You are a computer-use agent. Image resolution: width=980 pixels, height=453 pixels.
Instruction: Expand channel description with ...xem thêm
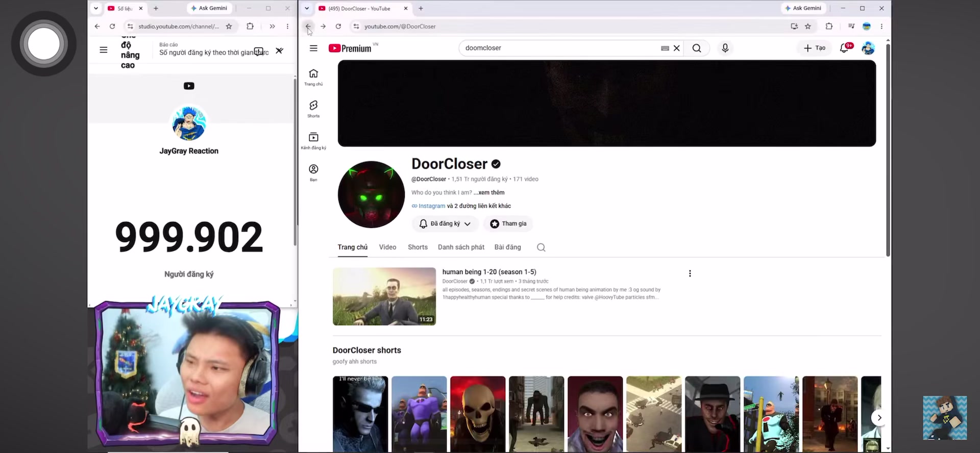(x=489, y=192)
